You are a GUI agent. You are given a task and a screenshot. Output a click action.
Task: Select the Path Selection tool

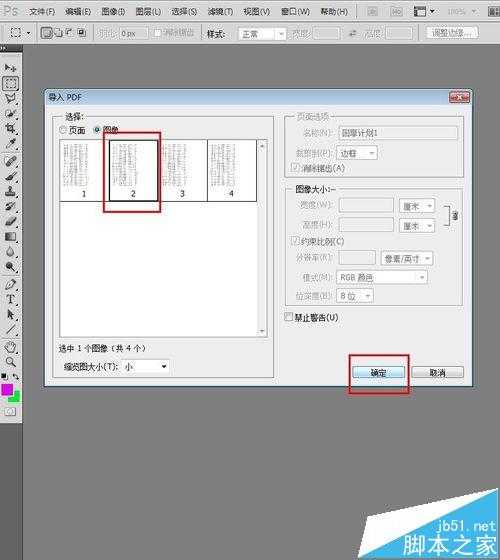pos(10,314)
